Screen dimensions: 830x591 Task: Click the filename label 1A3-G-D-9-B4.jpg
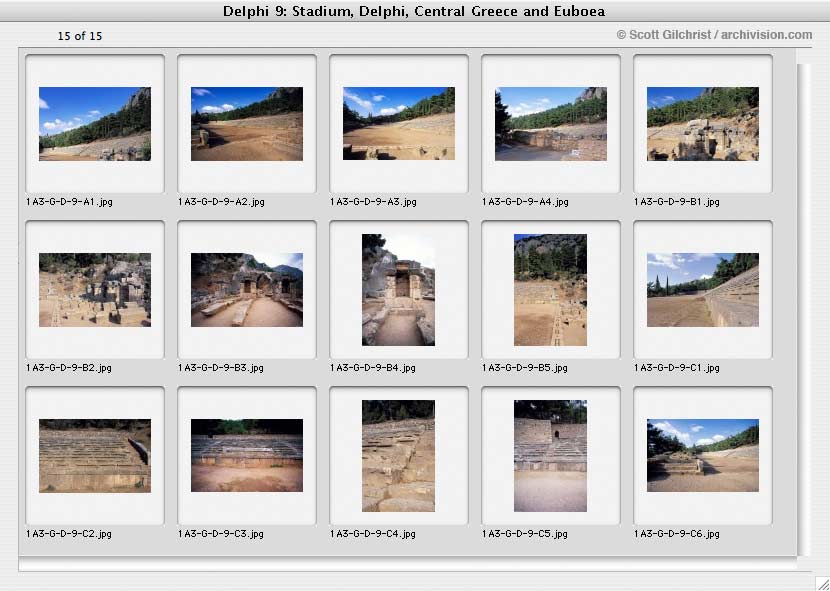(373, 368)
